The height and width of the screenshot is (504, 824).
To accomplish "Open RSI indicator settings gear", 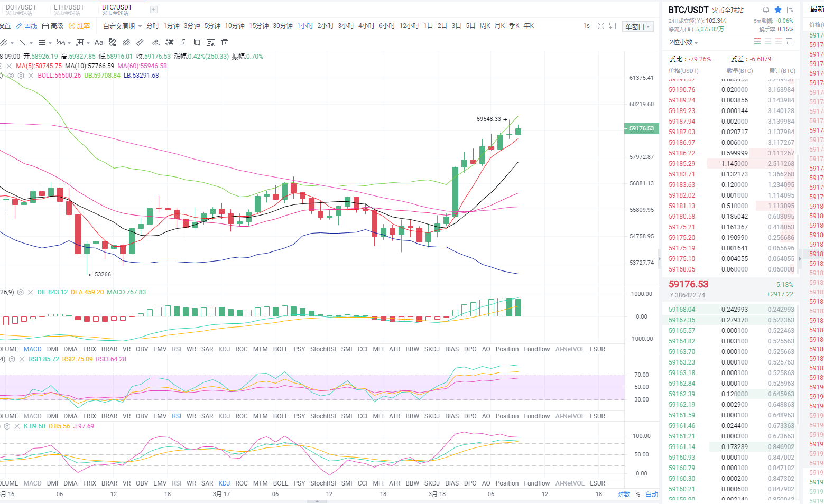I will (12, 359).
